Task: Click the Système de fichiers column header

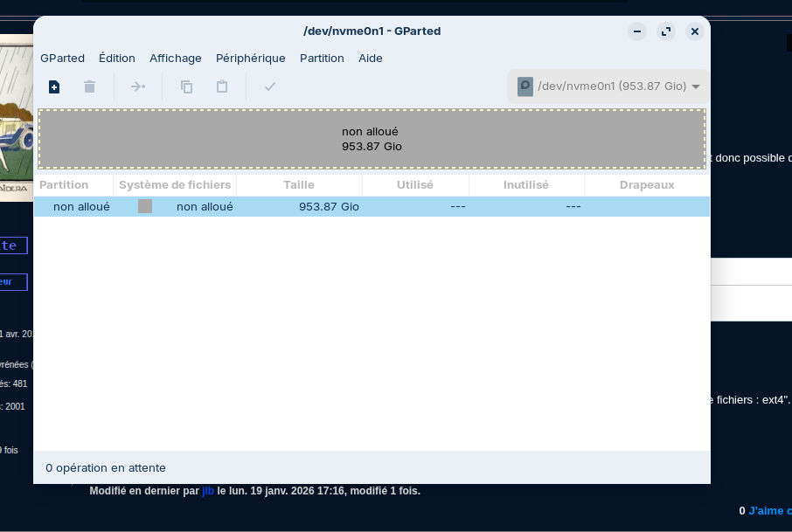Action: 175,185
